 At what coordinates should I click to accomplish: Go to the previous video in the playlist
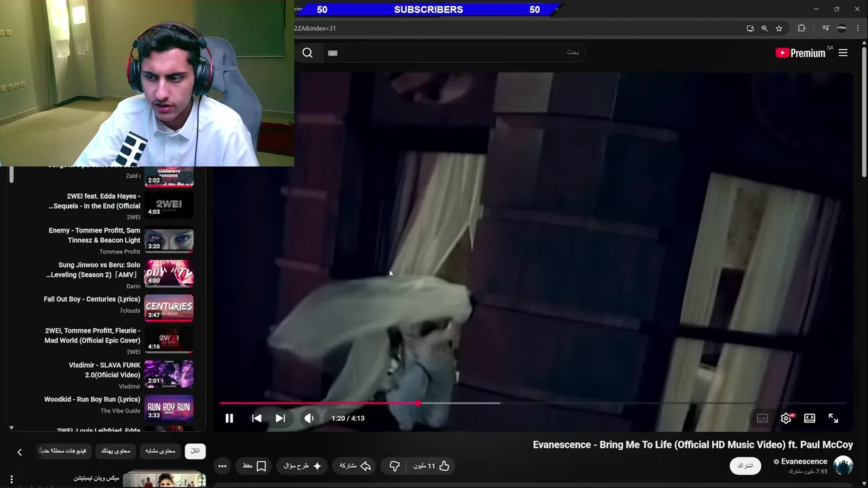(x=256, y=418)
